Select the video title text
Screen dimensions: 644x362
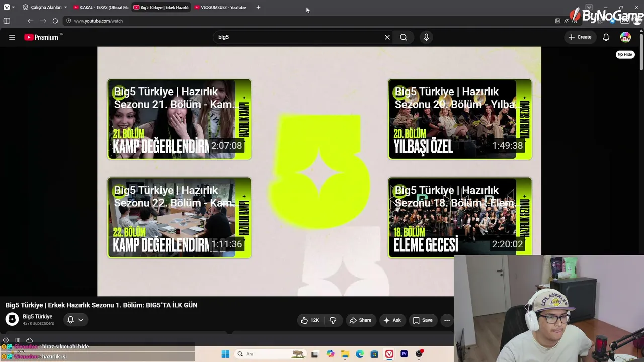101,305
